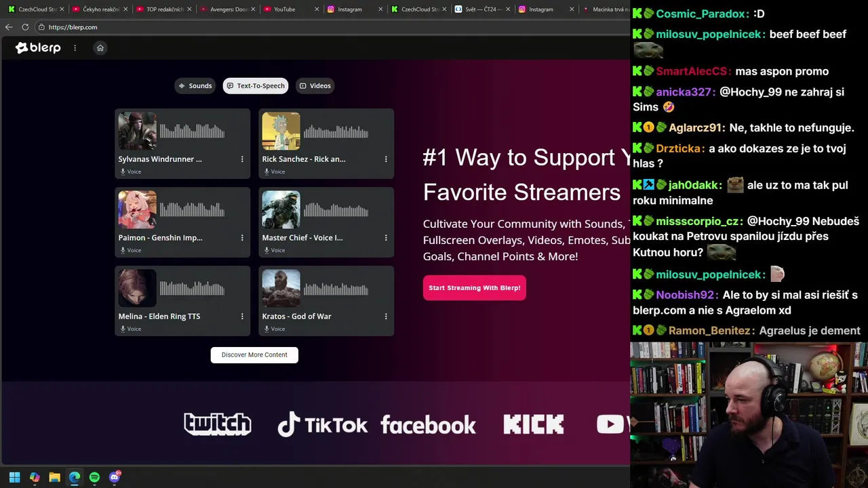Click username Ramon_Benitez in chat
The height and width of the screenshot is (488, 868).
point(710,331)
